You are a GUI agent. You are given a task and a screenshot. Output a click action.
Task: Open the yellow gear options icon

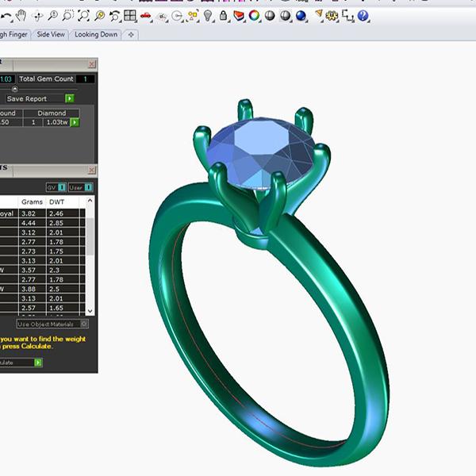(x=332, y=16)
